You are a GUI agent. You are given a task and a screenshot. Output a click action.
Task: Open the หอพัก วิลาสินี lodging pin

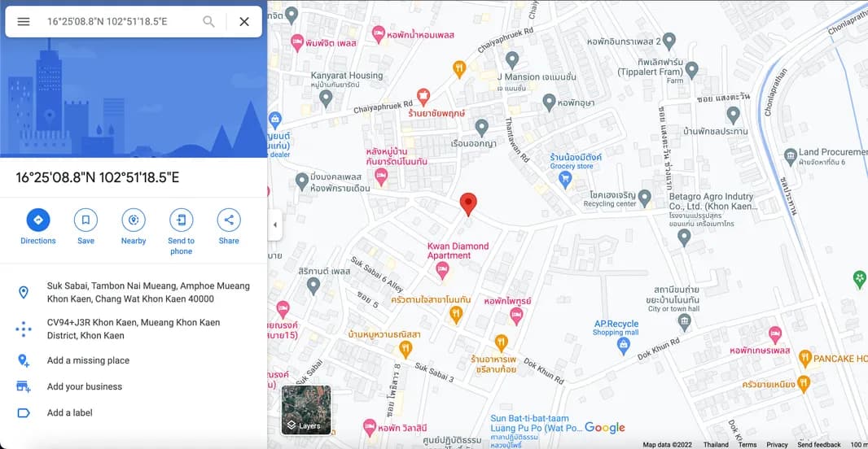[369, 427]
